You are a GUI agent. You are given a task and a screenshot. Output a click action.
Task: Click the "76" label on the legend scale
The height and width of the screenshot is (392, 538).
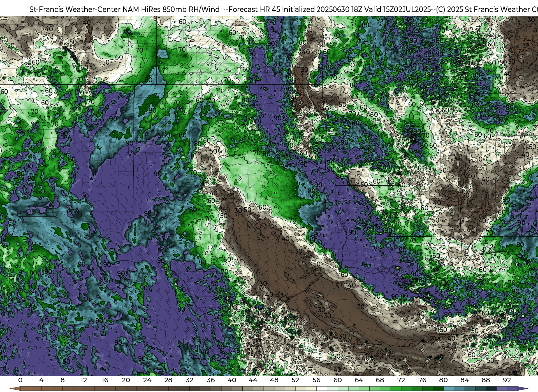click(422, 380)
